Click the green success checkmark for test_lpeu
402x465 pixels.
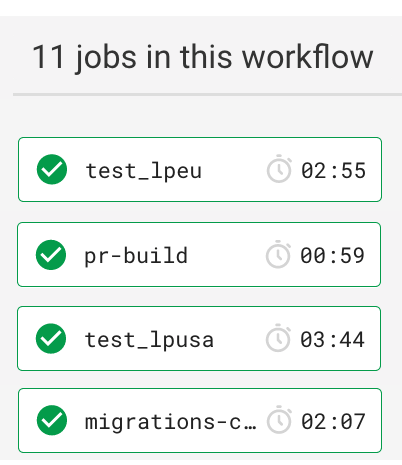(52, 169)
